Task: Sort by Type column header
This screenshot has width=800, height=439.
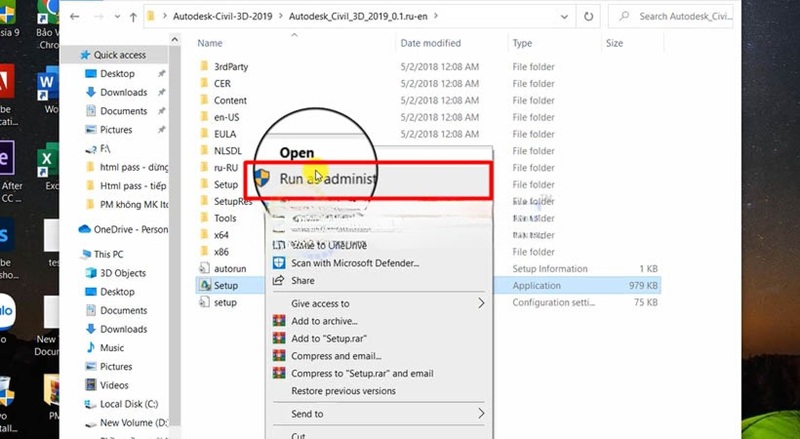Action: (x=522, y=43)
